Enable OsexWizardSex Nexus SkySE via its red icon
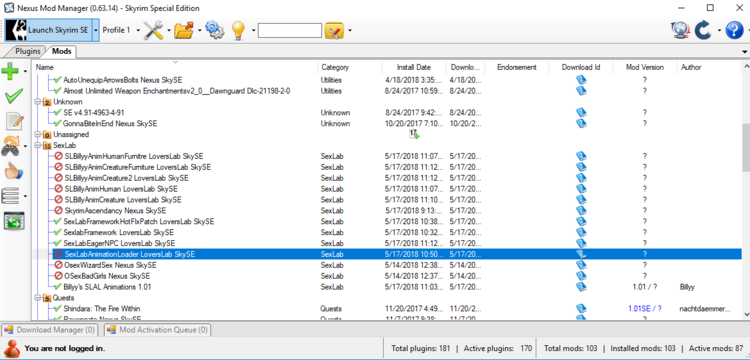The width and height of the screenshot is (750, 360). pos(58,265)
